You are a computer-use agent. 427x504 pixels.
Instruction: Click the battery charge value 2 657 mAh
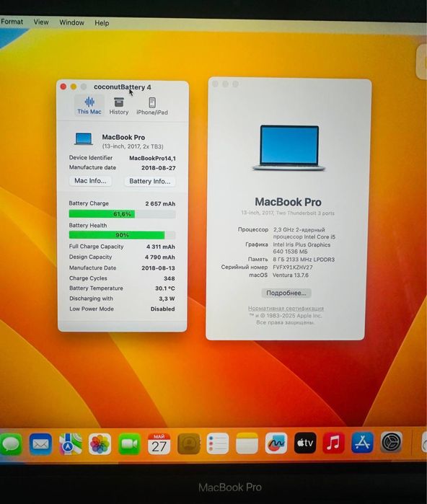click(x=160, y=204)
